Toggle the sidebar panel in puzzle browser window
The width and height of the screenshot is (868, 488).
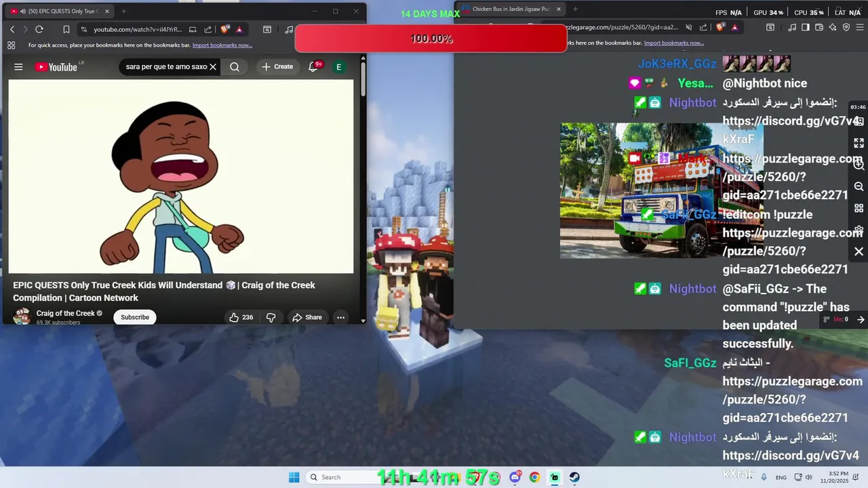(806, 27)
